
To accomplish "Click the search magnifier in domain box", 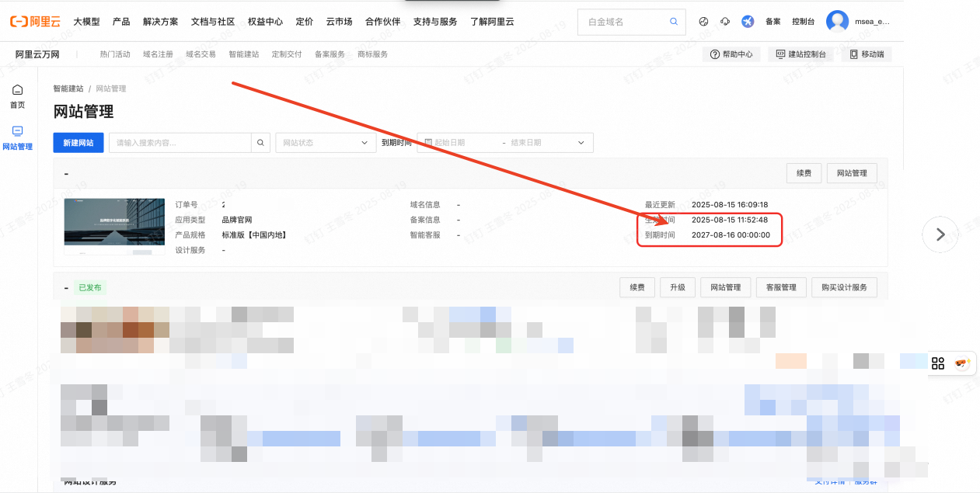I will click(x=673, y=23).
